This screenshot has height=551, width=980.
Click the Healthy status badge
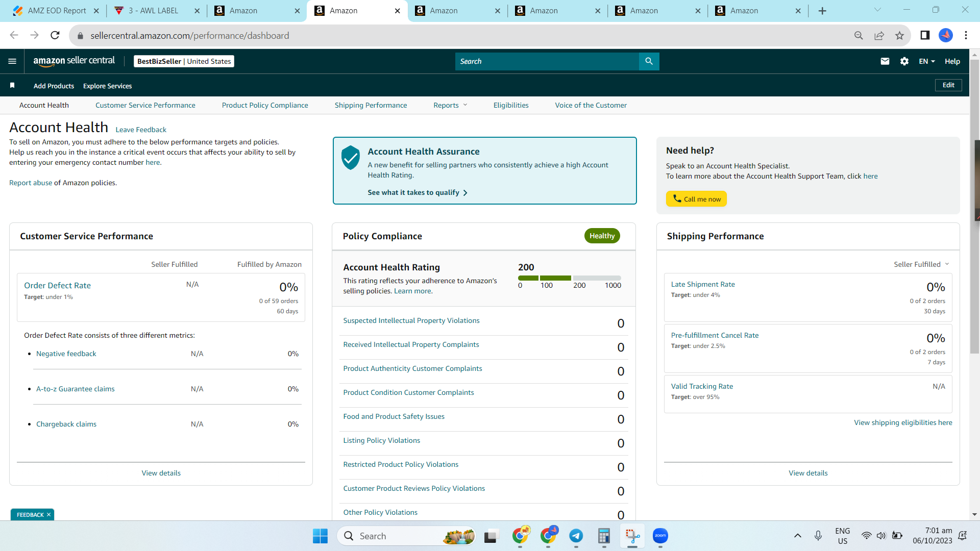click(602, 236)
